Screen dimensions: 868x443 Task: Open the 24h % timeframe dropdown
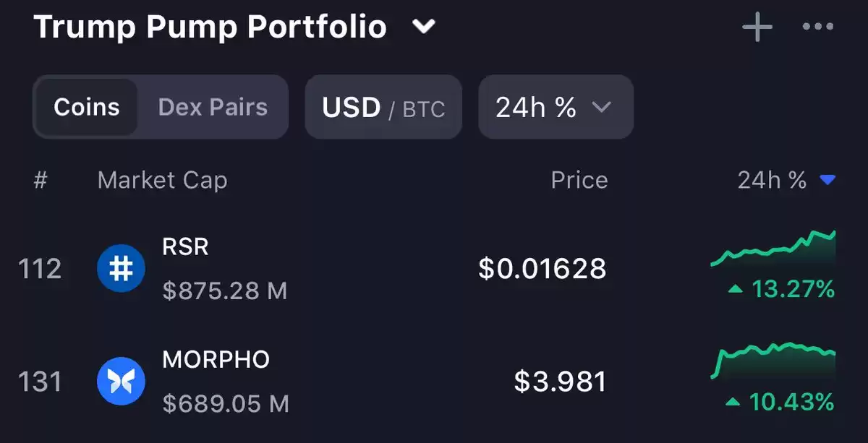point(556,108)
